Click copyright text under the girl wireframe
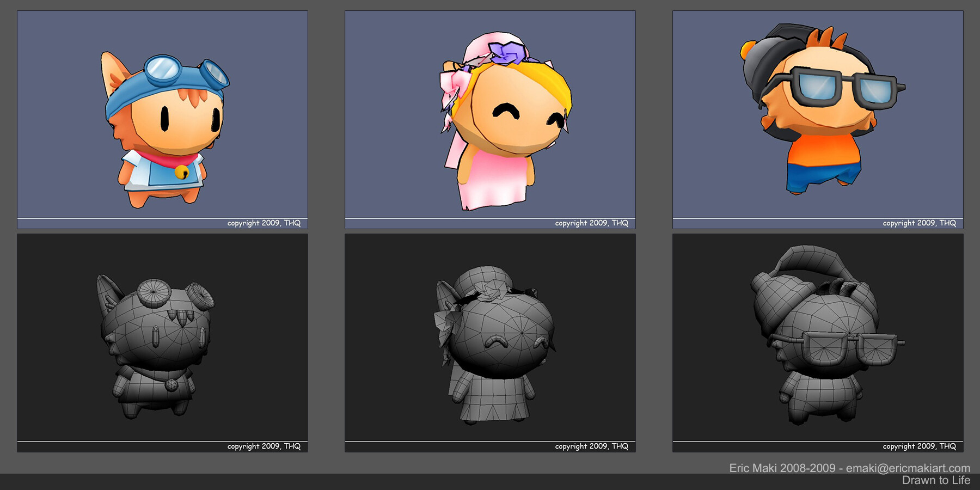This screenshot has height=490, width=980. pos(591,446)
